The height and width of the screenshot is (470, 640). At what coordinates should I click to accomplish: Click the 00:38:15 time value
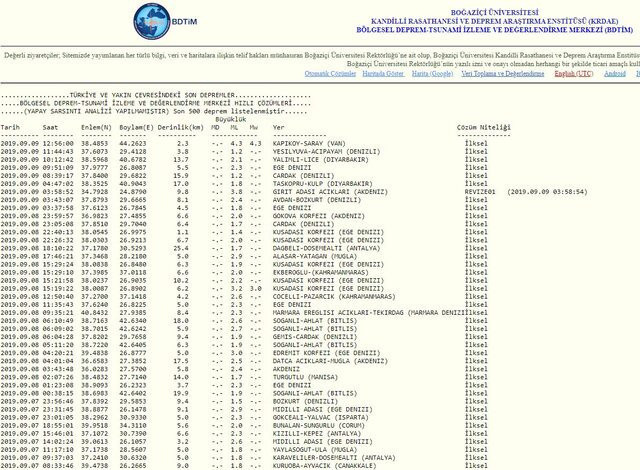pos(58,393)
